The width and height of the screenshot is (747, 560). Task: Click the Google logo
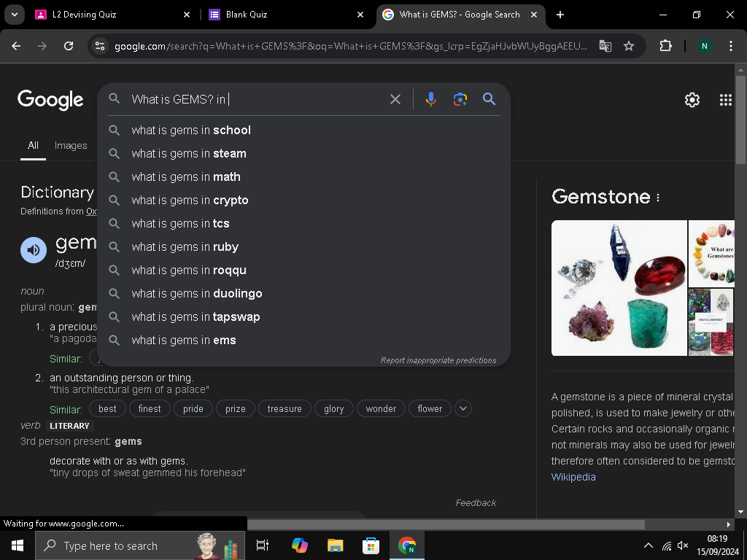pyautogui.click(x=50, y=100)
